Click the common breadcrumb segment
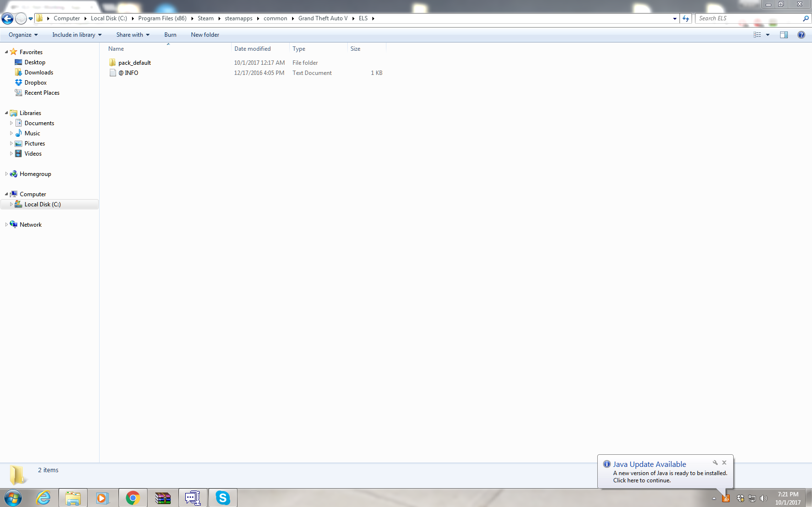Screen dimensions: 812x507 (x=275, y=18)
